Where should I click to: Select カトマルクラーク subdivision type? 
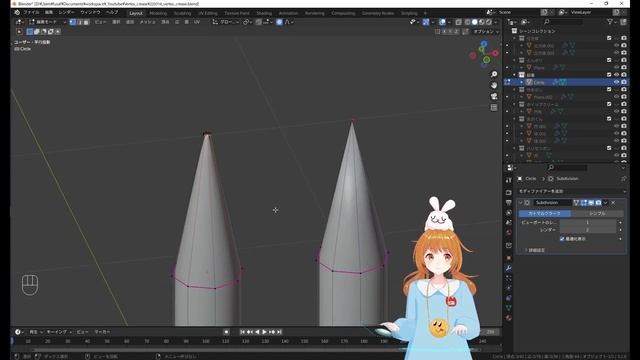click(545, 213)
